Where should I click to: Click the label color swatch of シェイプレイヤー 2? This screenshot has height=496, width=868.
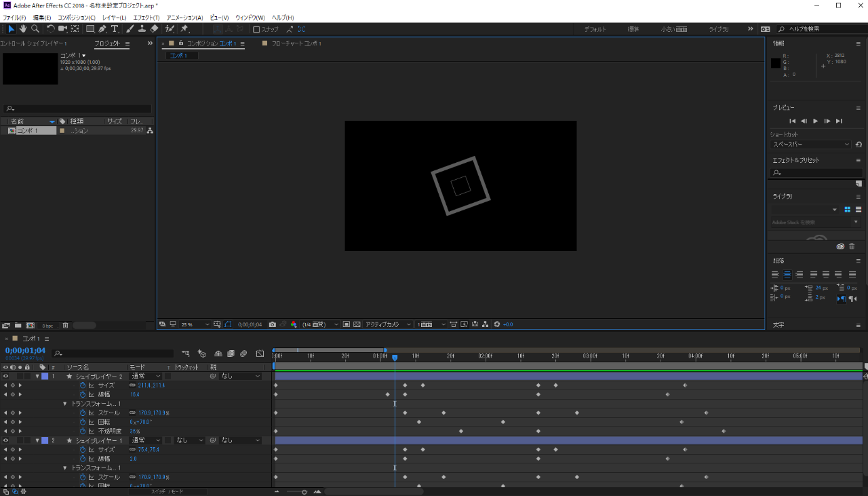tap(45, 376)
